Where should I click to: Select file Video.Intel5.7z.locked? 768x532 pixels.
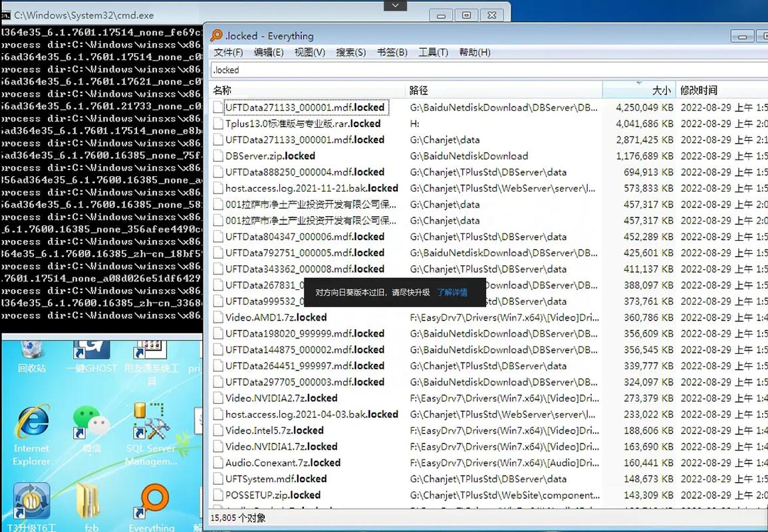(274, 431)
